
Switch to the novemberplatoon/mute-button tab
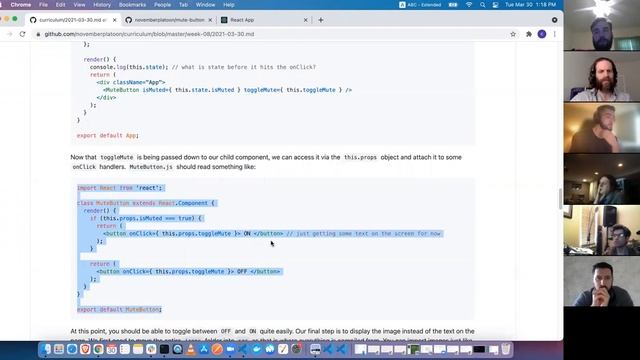tap(169, 20)
